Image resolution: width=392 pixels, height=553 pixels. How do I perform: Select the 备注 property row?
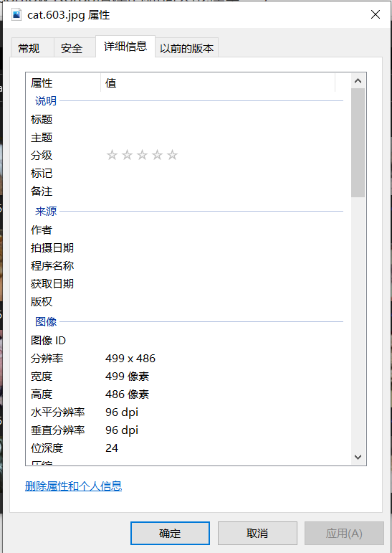click(185, 192)
